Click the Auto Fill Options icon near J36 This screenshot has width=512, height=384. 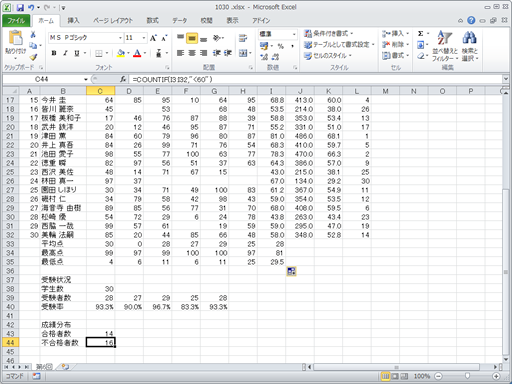291,271
